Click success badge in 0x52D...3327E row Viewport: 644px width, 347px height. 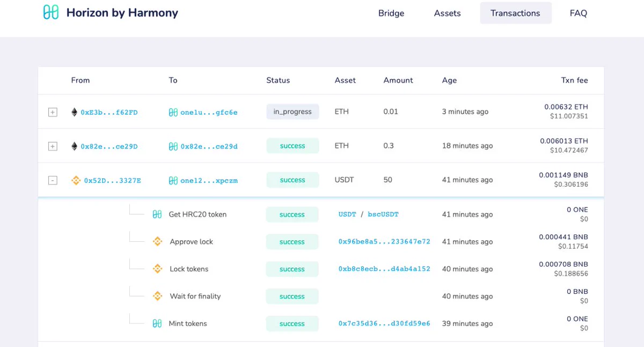tap(292, 180)
